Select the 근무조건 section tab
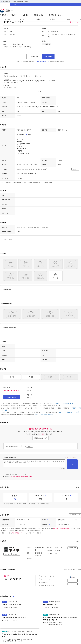This screenshot has height=644, width=81. (x=23, y=19)
